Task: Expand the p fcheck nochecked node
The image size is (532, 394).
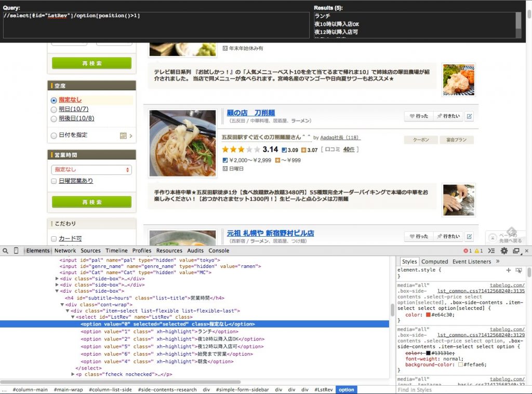Action: coord(73,374)
